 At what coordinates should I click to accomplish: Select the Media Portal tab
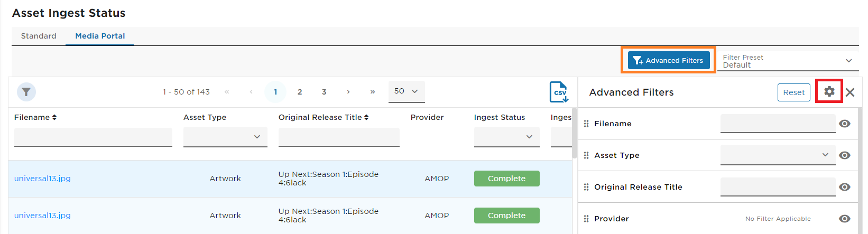[x=100, y=36]
